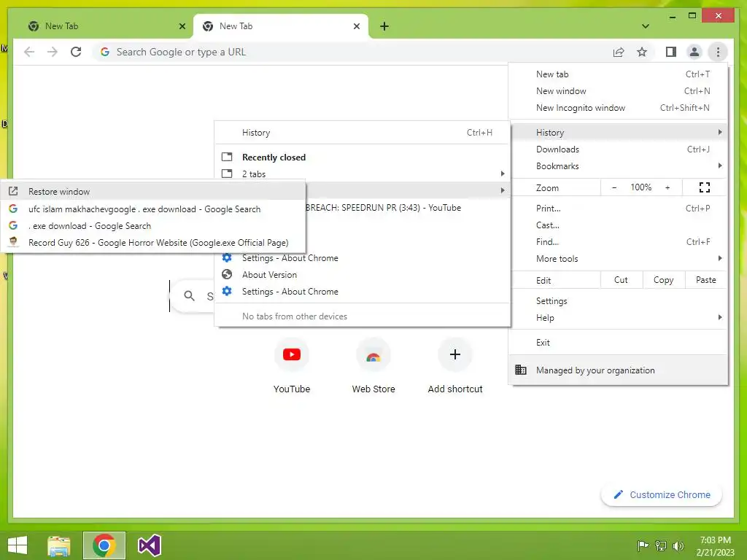Click the Copy button in Edit row
Viewport: 747px width, 560px height.
[664, 280]
